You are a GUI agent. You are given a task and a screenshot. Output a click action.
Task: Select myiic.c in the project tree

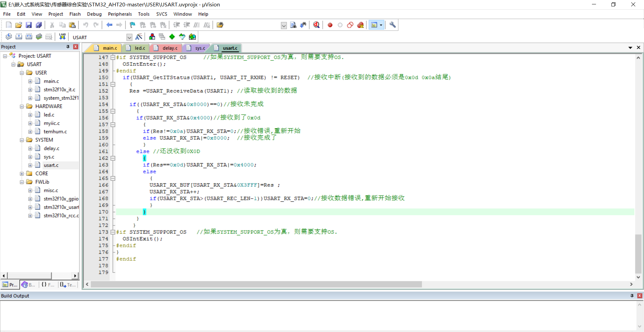52,123
